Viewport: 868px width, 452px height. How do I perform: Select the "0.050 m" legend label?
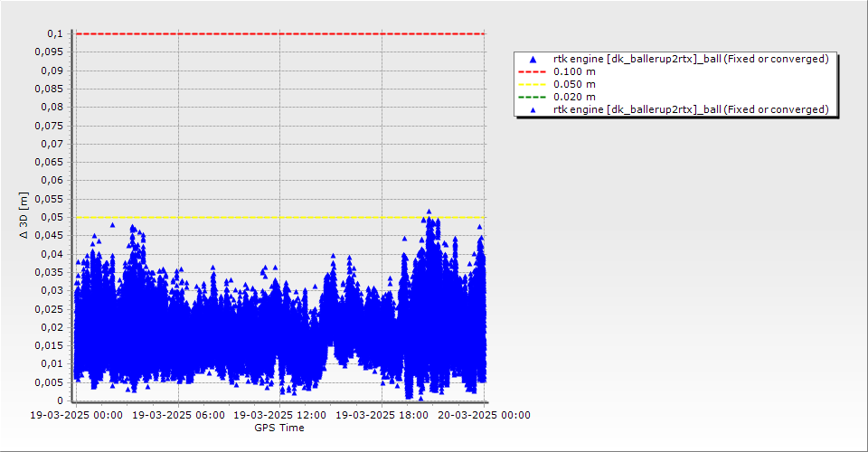point(574,84)
